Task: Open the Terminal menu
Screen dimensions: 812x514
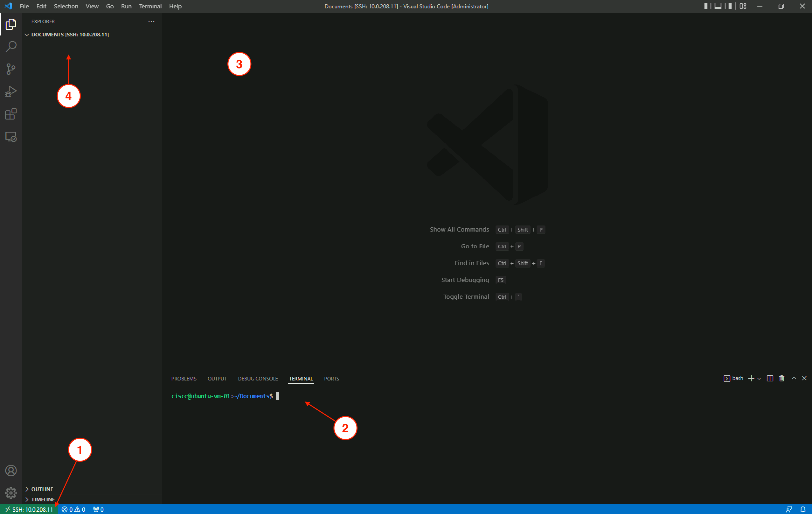Action: 150,6
